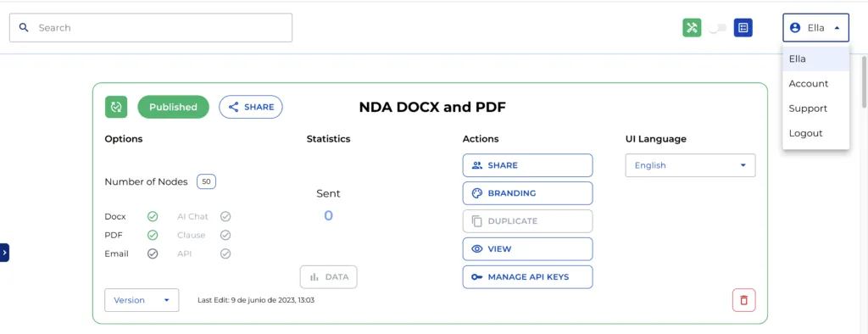
Task: Open Support from the user menu
Action: [816, 109]
